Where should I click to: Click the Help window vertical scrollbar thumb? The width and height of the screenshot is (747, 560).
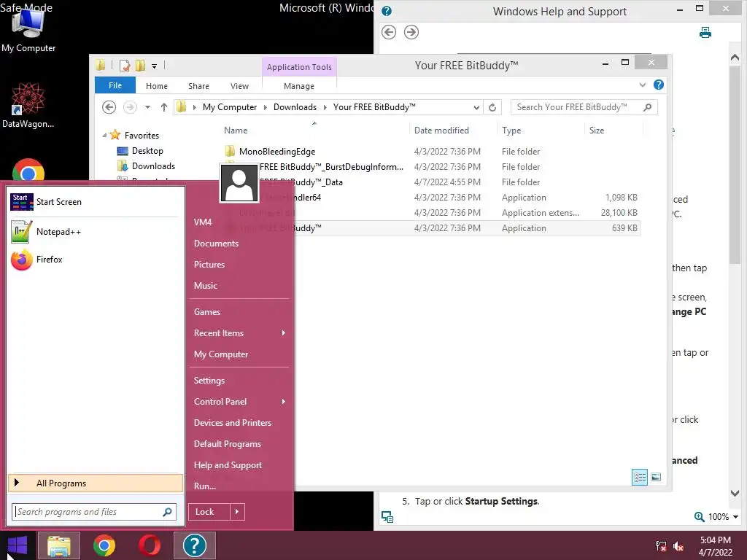click(735, 165)
